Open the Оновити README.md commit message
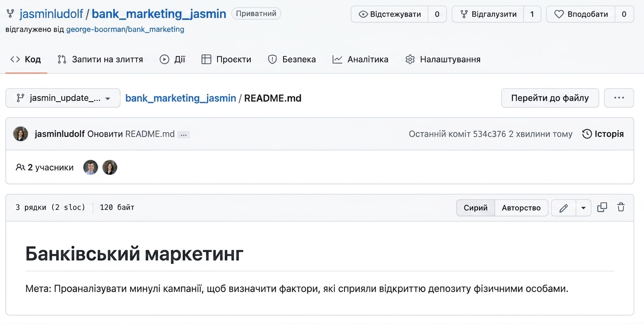 (x=131, y=134)
